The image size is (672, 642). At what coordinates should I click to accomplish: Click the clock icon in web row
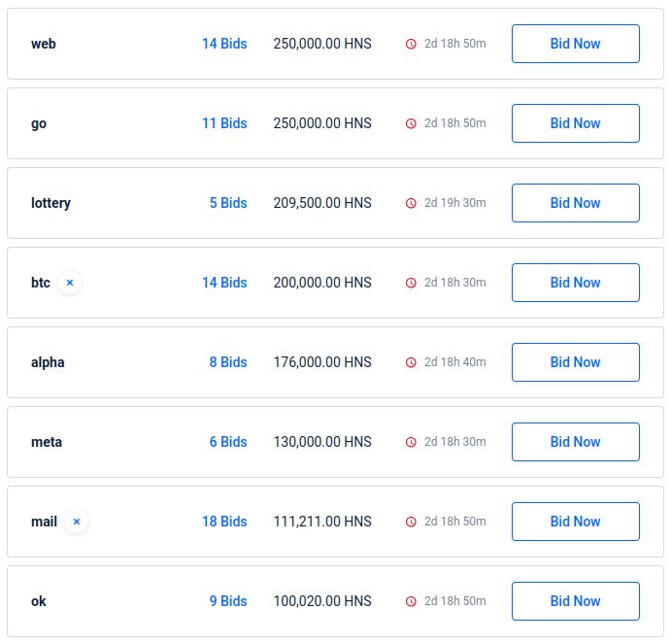pyautogui.click(x=411, y=44)
